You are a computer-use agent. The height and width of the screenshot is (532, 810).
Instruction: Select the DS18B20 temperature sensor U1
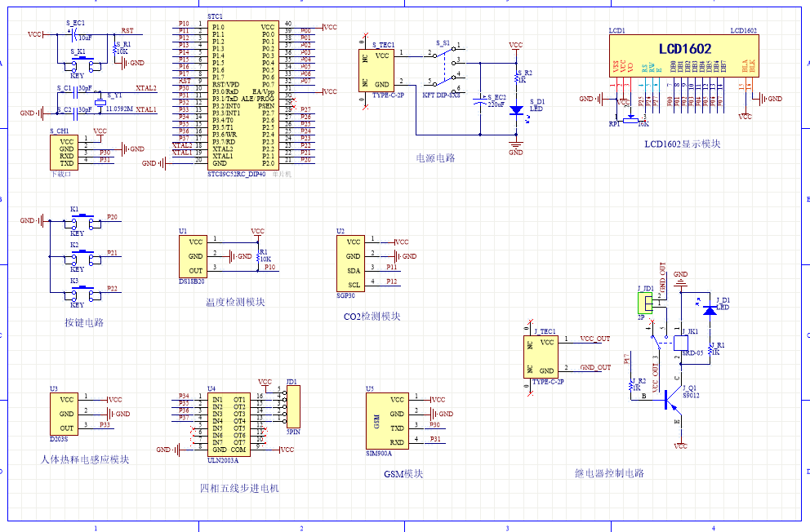tap(196, 256)
